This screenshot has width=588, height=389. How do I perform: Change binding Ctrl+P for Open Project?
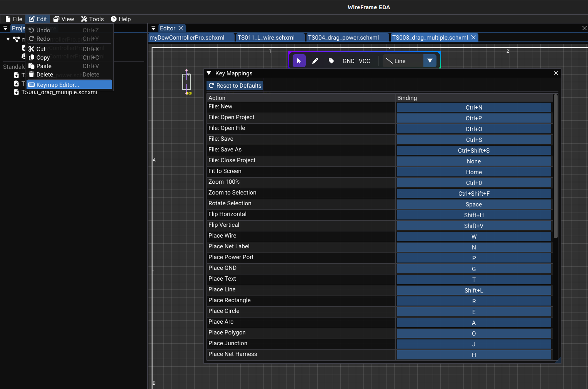474,118
